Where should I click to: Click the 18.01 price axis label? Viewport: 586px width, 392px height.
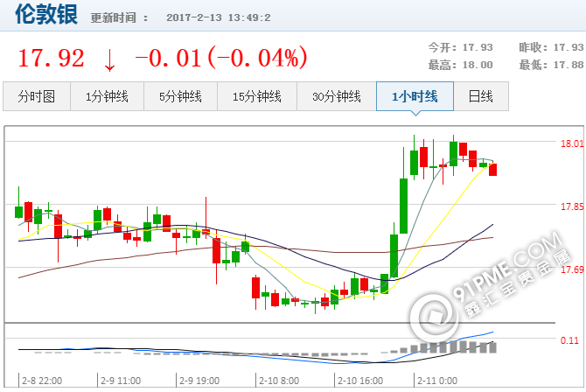pos(572,143)
